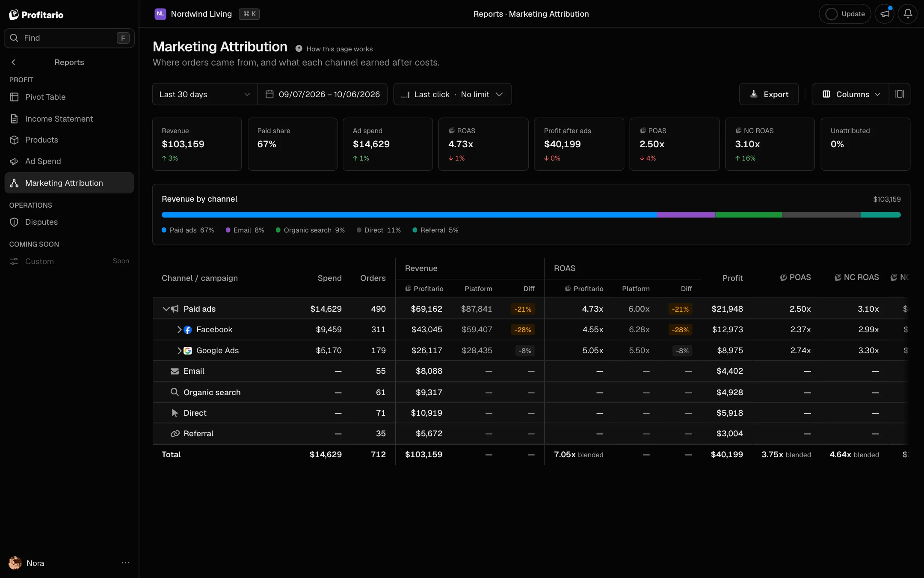Click the Export button
The height and width of the screenshot is (578, 924).
pyautogui.click(x=769, y=94)
